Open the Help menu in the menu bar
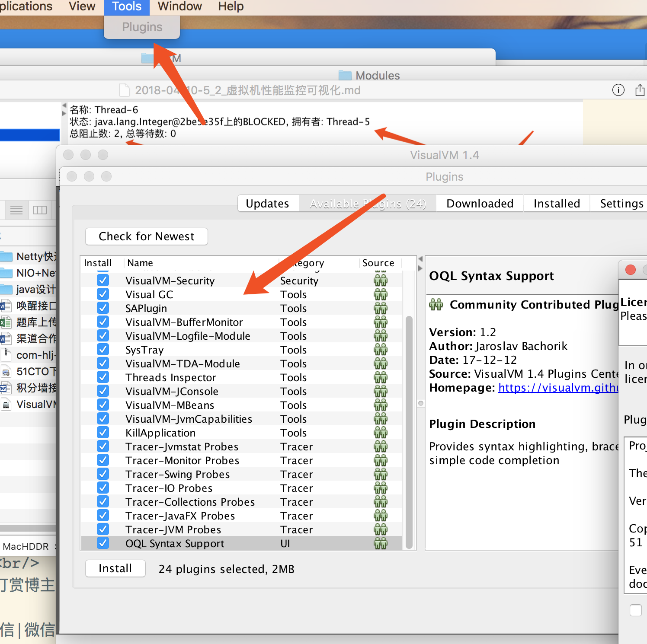 [231, 6]
